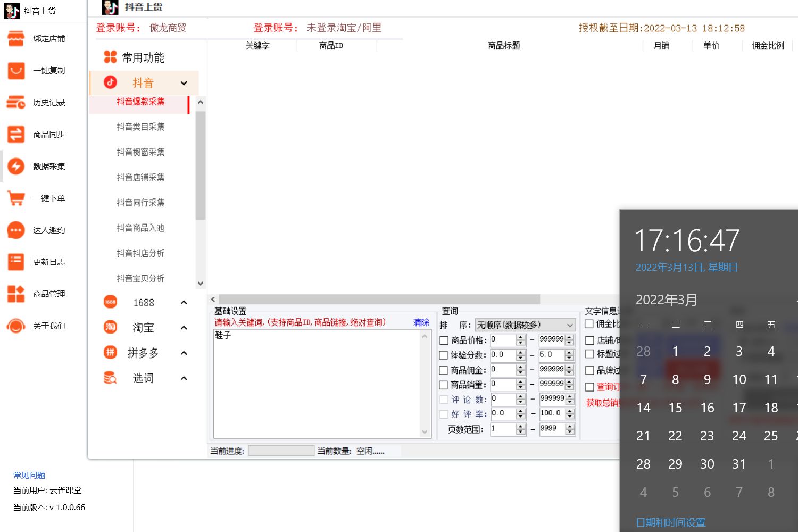The width and height of the screenshot is (798, 532).
Task: Open 一键复制 copy icon in sidebar
Action: [x=16, y=71]
